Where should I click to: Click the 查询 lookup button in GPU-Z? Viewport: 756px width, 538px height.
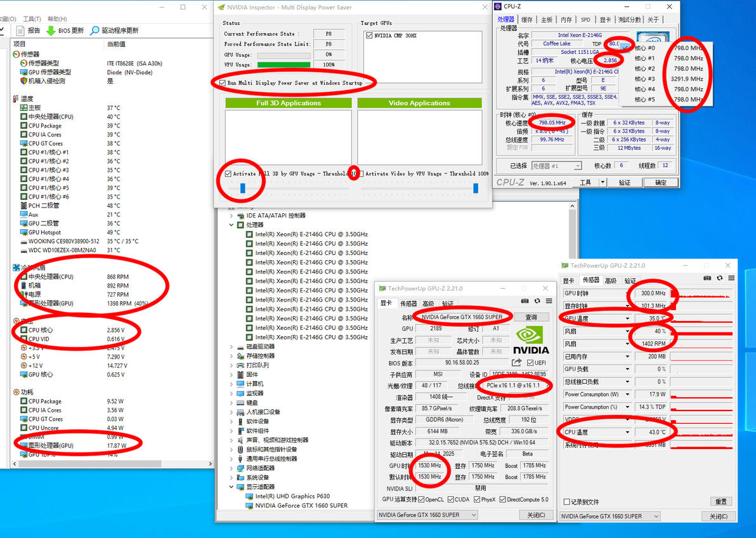coord(531,317)
